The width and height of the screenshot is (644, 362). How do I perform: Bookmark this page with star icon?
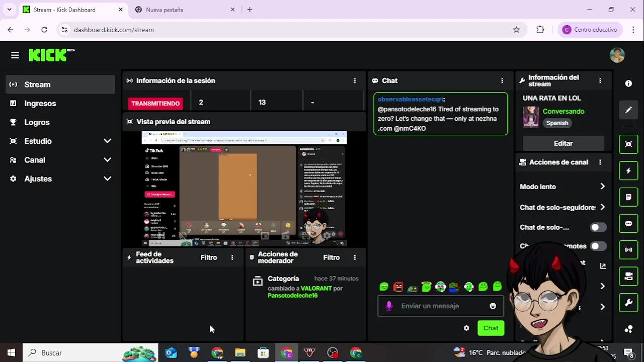[516, 30]
